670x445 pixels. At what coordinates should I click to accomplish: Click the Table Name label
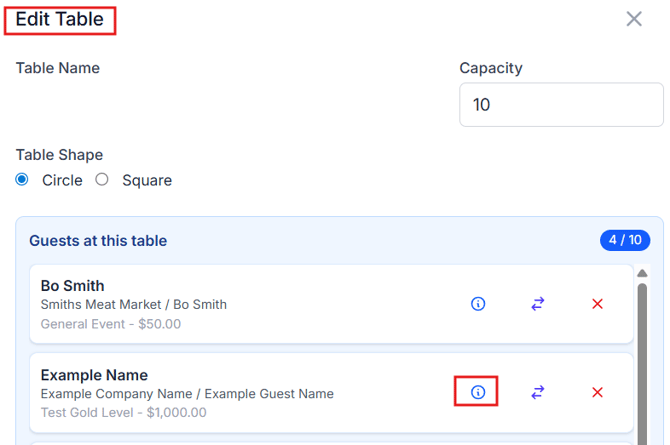coord(58,68)
